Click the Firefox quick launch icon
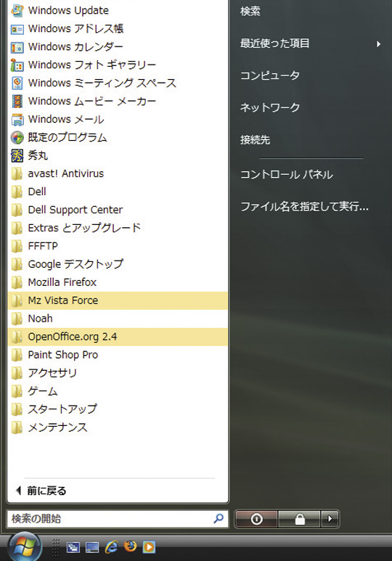 pos(131,546)
